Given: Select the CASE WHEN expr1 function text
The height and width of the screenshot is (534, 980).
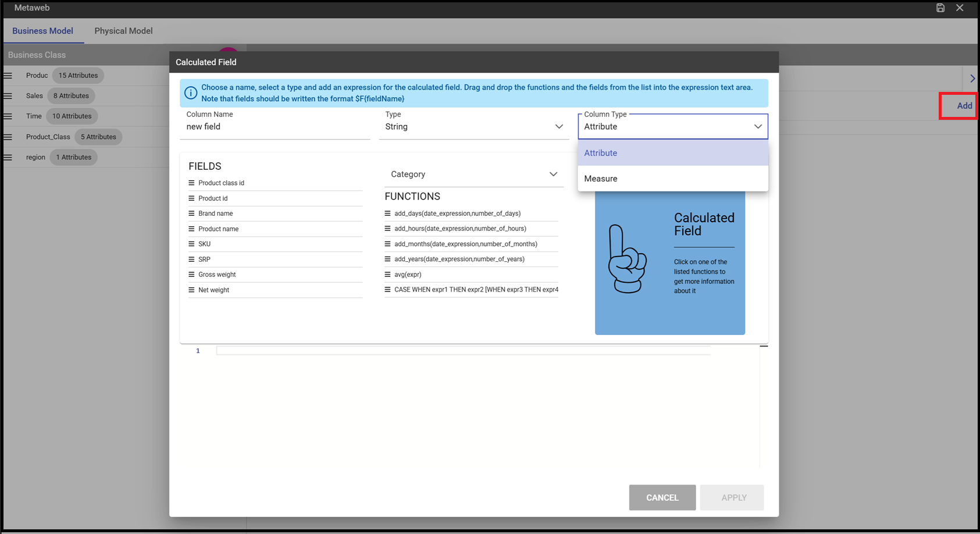Looking at the screenshot, I should (x=476, y=290).
